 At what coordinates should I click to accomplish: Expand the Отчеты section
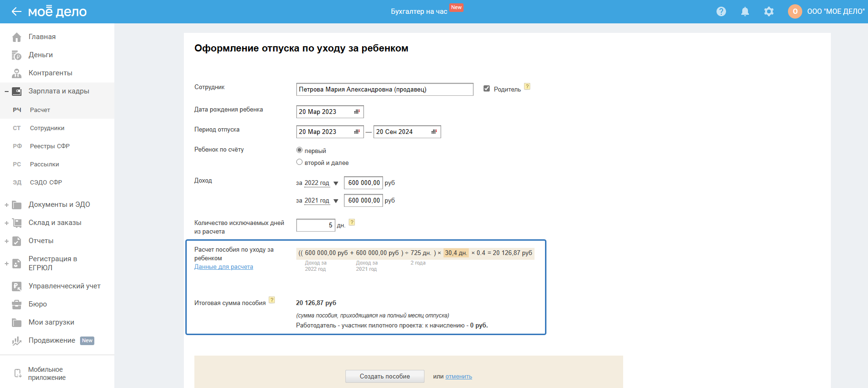click(x=7, y=241)
